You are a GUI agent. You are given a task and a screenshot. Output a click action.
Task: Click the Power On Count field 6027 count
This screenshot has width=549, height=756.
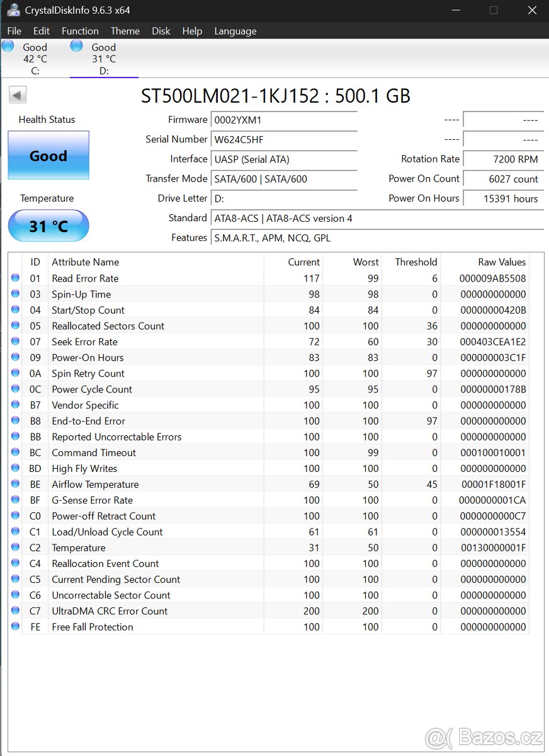click(x=503, y=179)
